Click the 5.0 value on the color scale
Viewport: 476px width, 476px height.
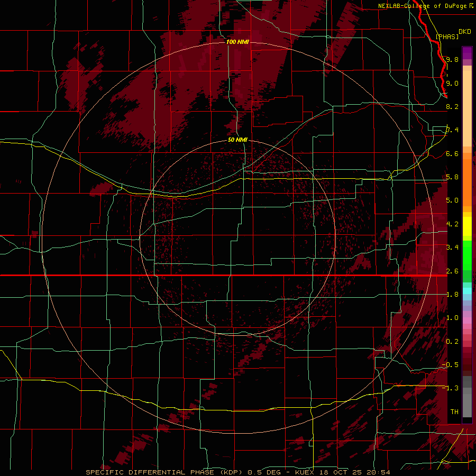click(x=452, y=200)
